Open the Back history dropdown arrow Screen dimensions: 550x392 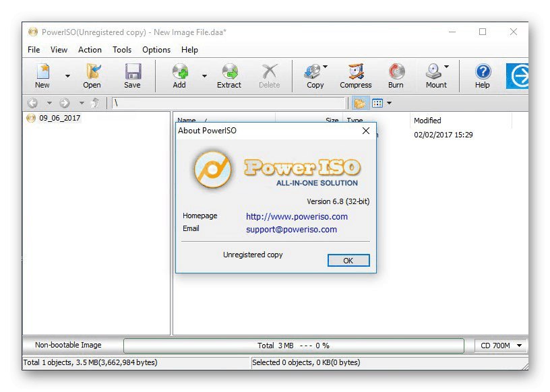point(49,103)
